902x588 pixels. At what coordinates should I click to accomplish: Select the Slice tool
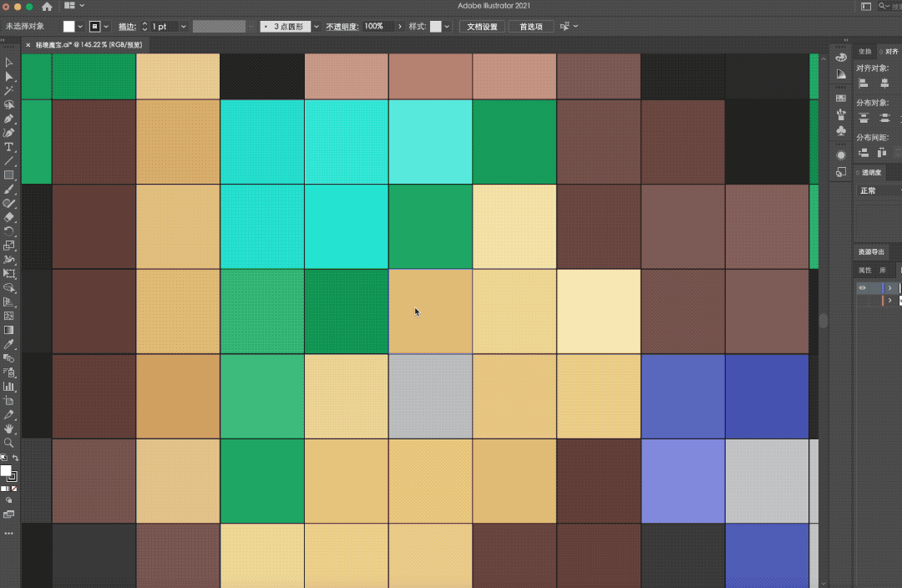click(8, 415)
